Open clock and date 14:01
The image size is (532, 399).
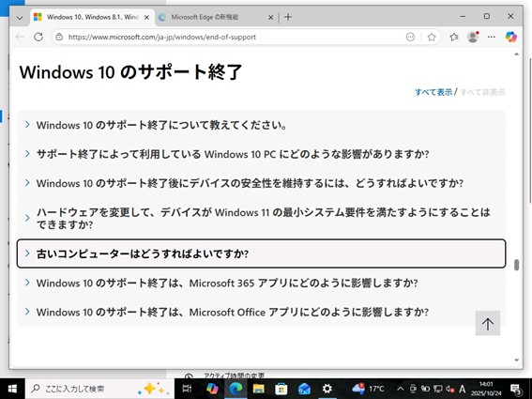486,389
